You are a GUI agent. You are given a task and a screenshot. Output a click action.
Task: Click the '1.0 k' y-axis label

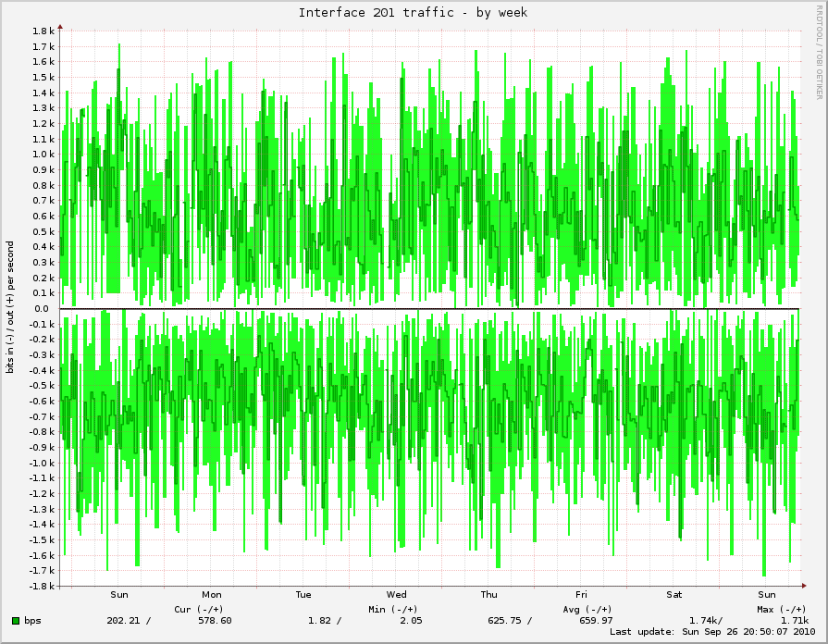point(43,155)
